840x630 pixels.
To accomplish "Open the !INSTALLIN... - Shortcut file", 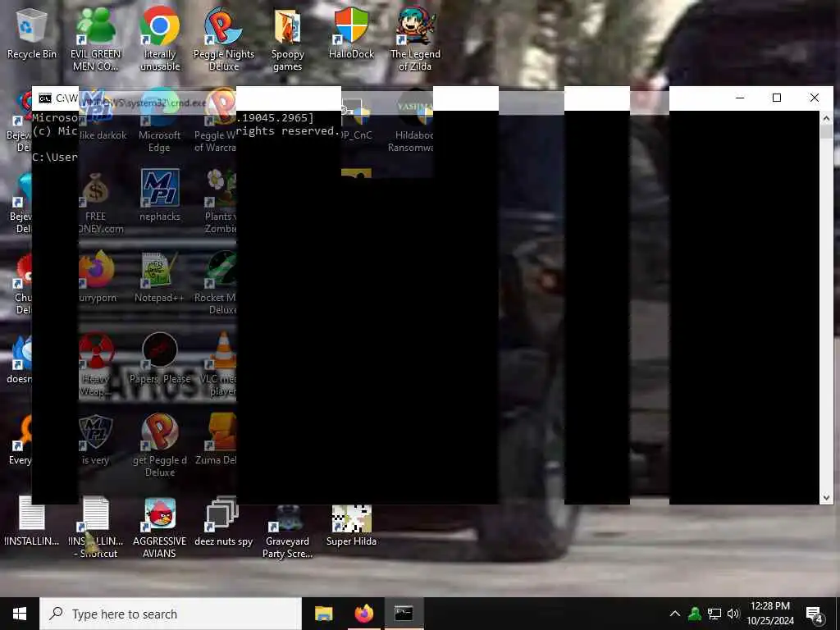I will click(x=97, y=527).
